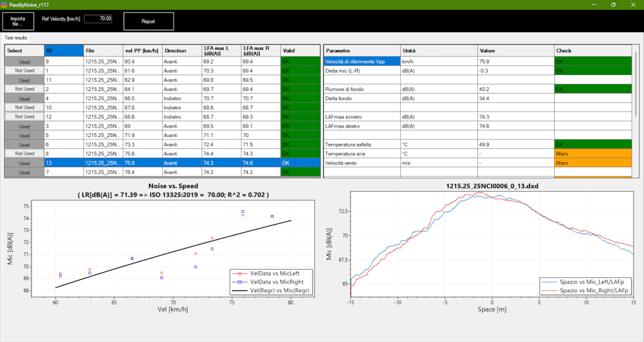Select Delta fondo parameter cell
Image resolution: width=644 pixels, height=342 pixels.
pos(362,99)
